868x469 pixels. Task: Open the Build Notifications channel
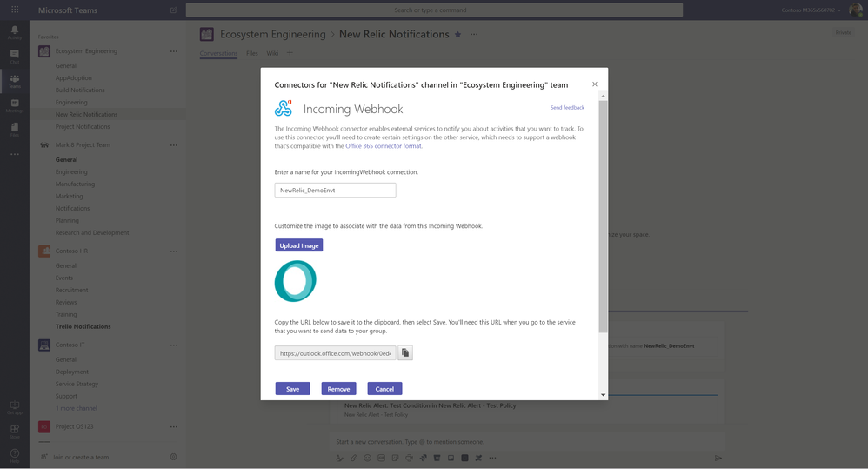pos(80,90)
